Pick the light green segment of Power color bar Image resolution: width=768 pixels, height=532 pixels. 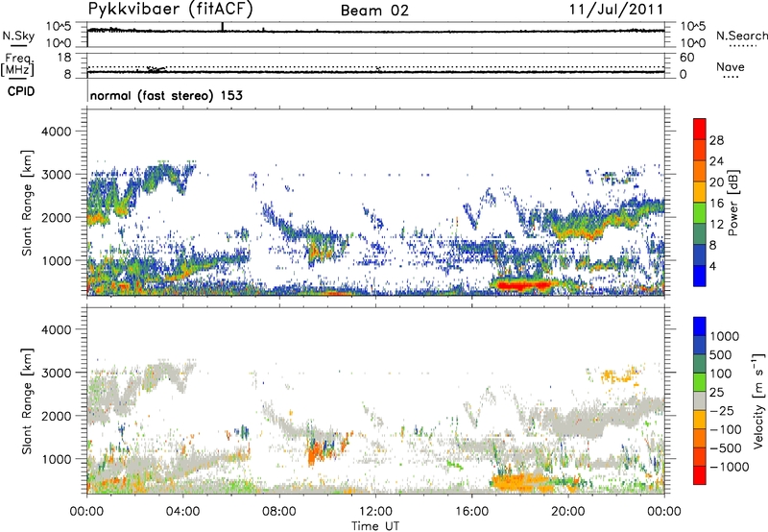700,213
